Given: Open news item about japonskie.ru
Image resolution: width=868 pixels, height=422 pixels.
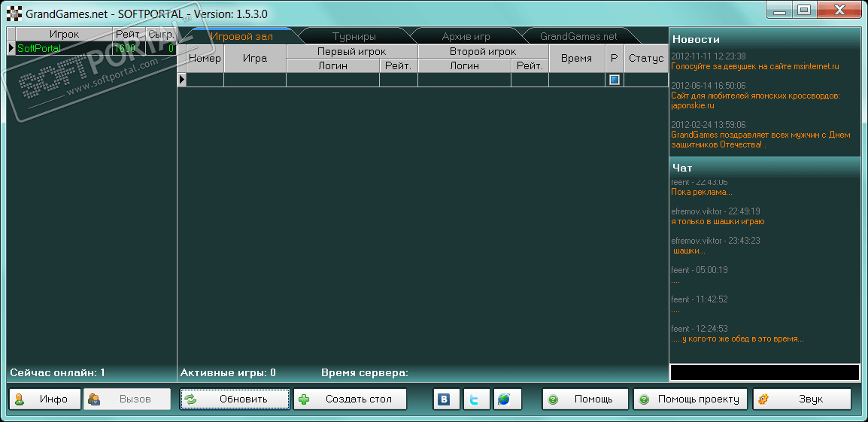Looking at the screenshot, I should pyautogui.click(x=755, y=100).
